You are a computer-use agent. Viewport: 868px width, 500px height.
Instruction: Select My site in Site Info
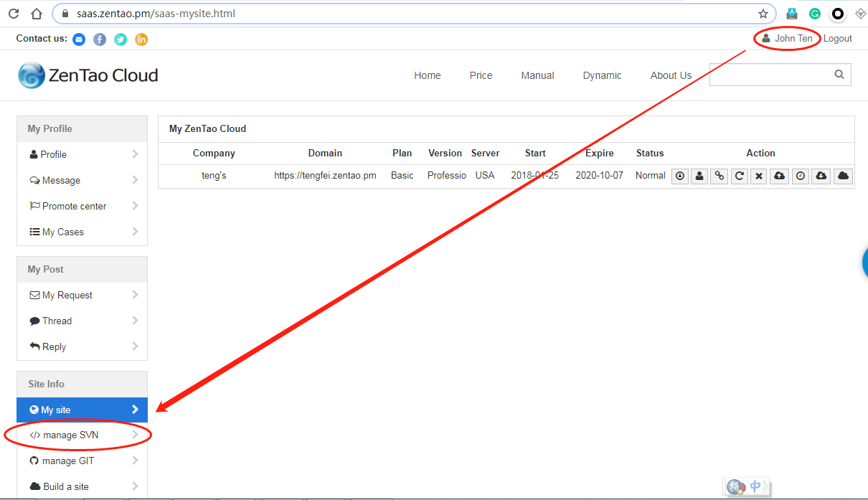(82, 410)
